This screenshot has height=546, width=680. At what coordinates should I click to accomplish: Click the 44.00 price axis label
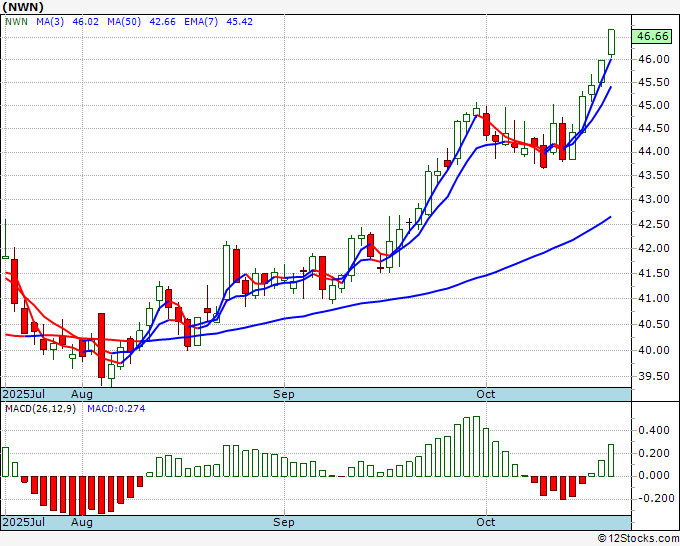pos(654,151)
